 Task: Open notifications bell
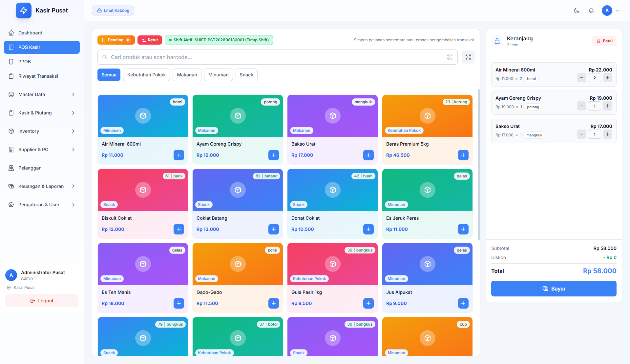591,10
